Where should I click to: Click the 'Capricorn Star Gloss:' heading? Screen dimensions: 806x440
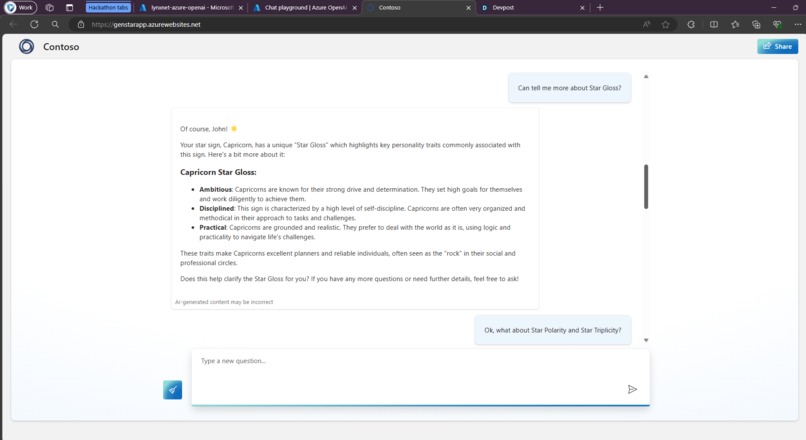coord(218,172)
